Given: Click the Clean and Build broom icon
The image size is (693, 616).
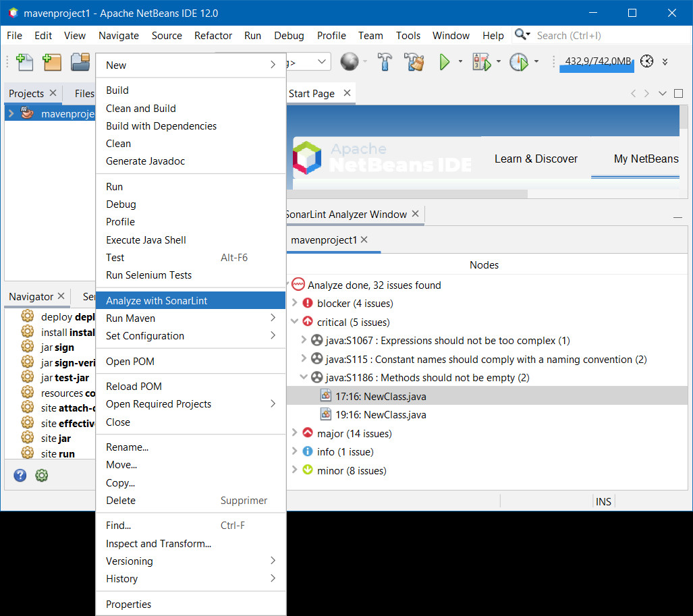Looking at the screenshot, I should click(x=414, y=61).
